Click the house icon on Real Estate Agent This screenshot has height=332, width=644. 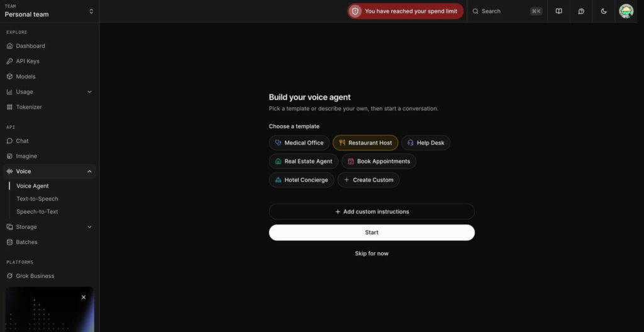278,162
